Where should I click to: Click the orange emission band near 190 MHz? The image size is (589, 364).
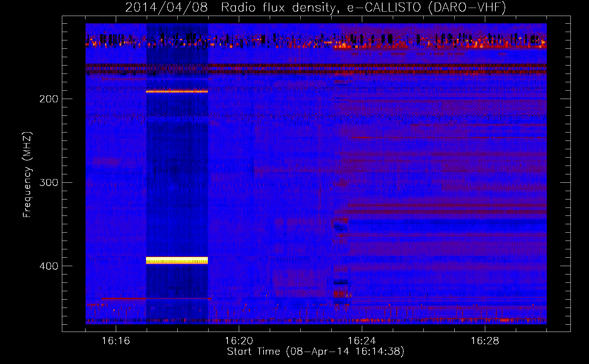click(177, 91)
